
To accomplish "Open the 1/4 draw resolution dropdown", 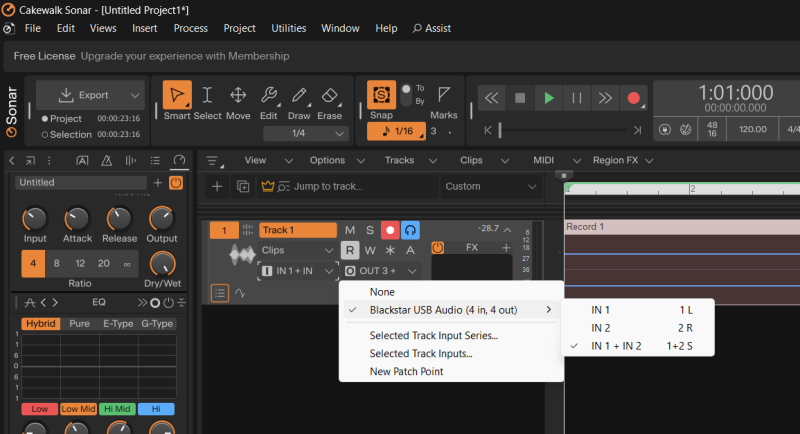I will click(305, 133).
